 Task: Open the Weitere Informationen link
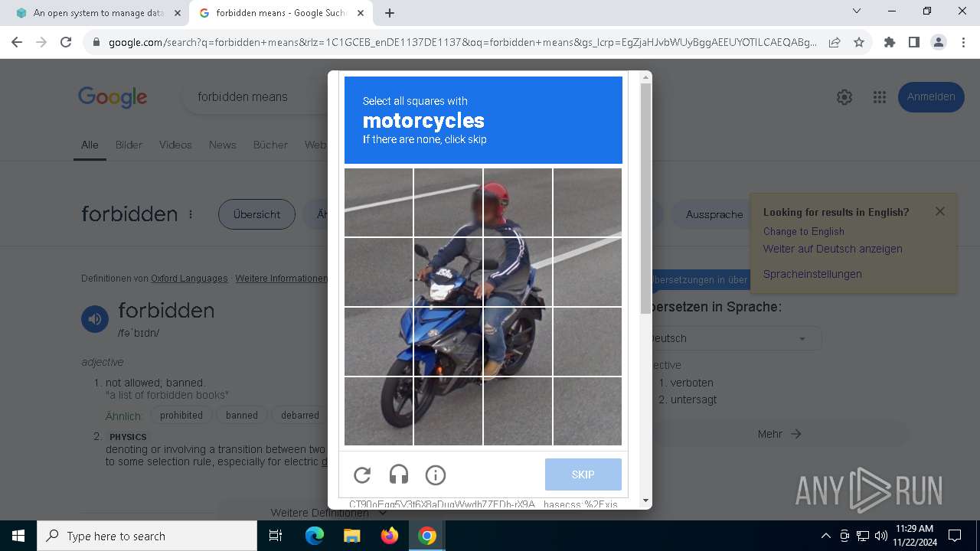pyautogui.click(x=281, y=279)
